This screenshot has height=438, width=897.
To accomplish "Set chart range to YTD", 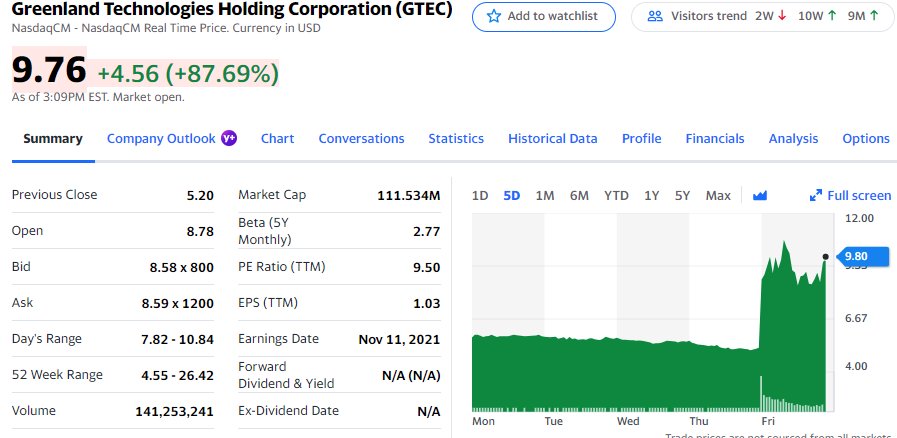I will [616, 196].
